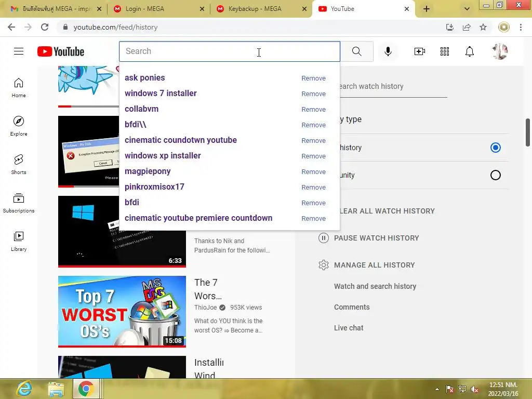Screen dimensions: 532x399
Task: Open the 6:33 Windows boot video thumbnail
Action: (122, 231)
